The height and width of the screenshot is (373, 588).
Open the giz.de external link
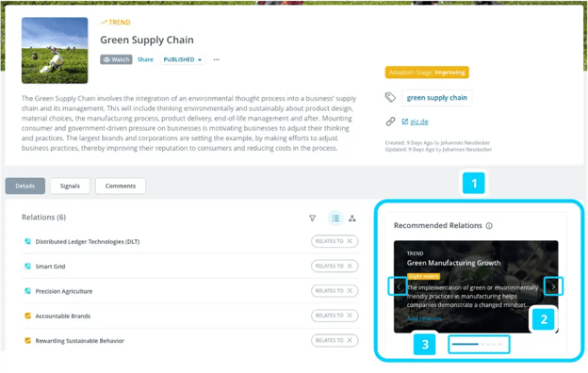coord(419,122)
